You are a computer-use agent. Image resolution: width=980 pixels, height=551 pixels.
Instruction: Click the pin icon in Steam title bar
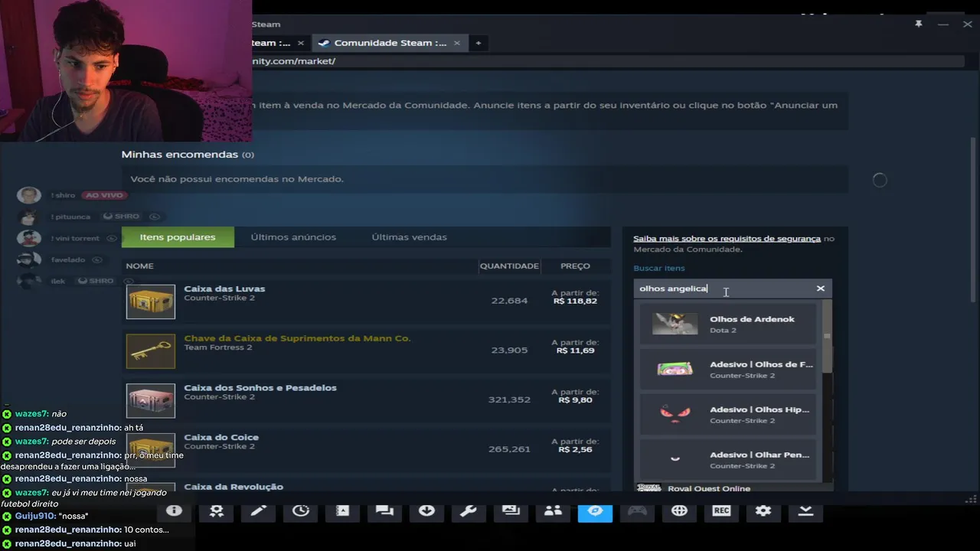point(918,24)
